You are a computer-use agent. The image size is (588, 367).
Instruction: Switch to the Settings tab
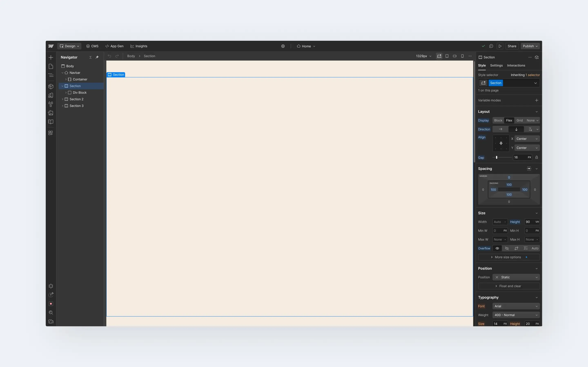[x=496, y=65]
